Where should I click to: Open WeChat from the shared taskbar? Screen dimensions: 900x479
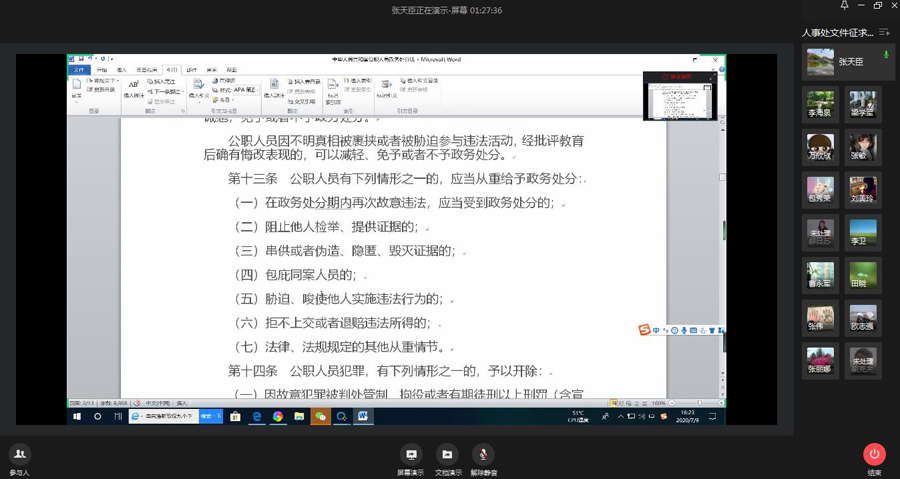320,416
